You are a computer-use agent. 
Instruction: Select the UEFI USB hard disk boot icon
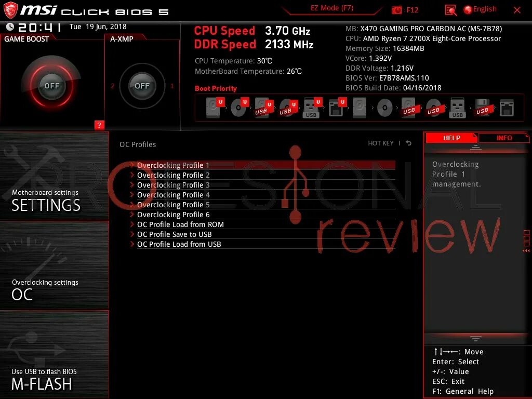point(263,108)
